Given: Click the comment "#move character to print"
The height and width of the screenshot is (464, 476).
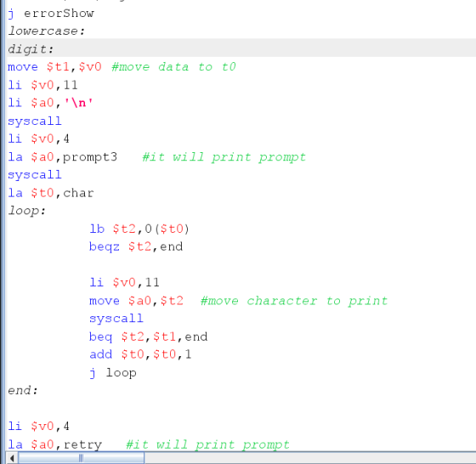Looking at the screenshot, I should coord(294,301).
